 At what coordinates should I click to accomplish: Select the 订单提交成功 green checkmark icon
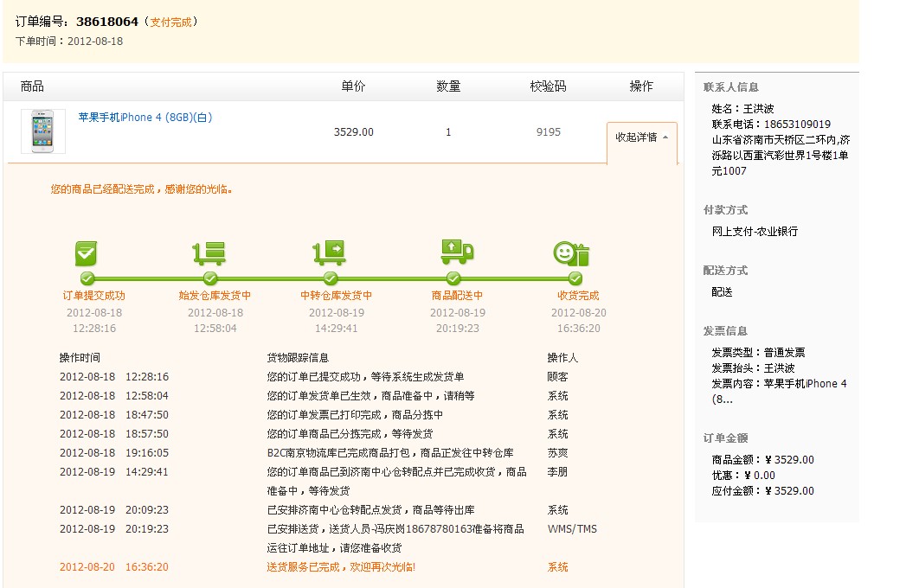86,253
